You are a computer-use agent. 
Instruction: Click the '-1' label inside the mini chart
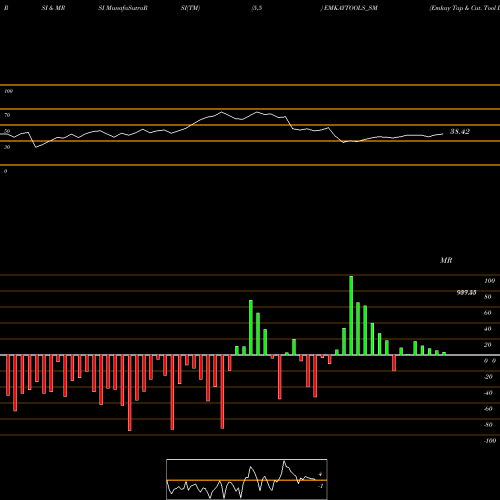(x=320, y=486)
